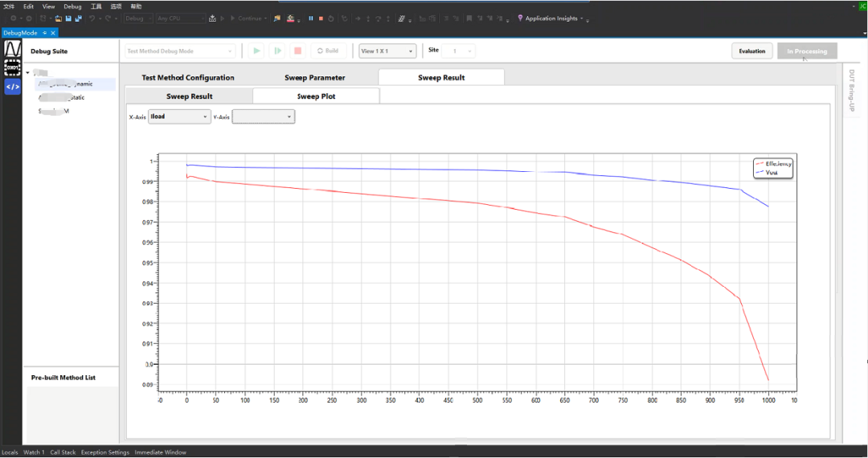Screen dimensions: 868x458
Task: Pause debugging in the top toolbar
Action: click(310, 18)
